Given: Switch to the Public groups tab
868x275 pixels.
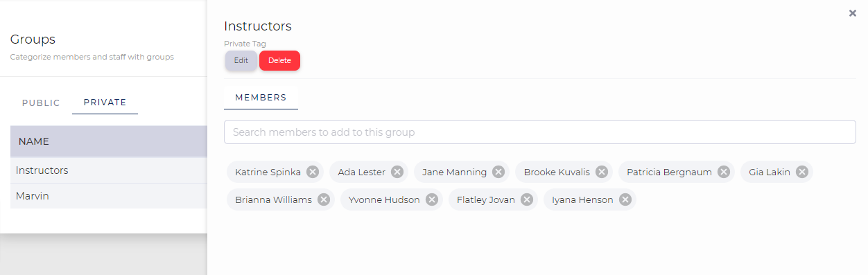Looking at the screenshot, I should (x=41, y=103).
